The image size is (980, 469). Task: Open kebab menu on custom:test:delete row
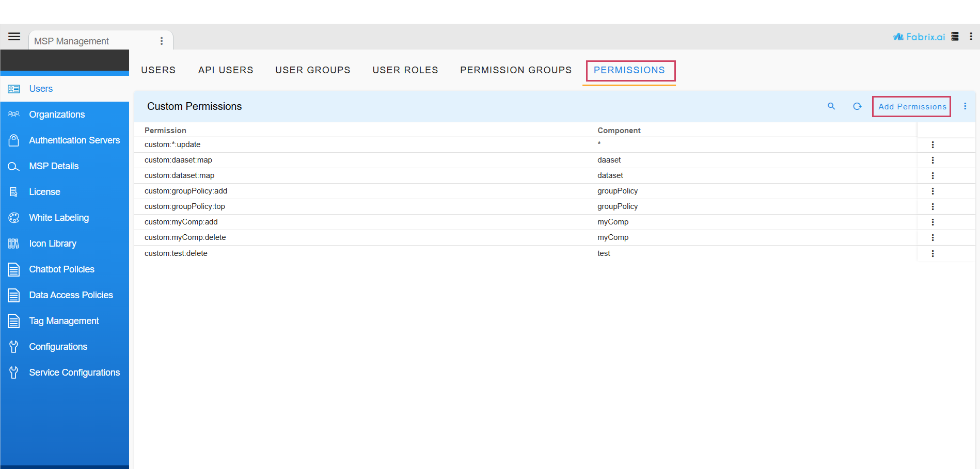pyautogui.click(x=932, y=253)
